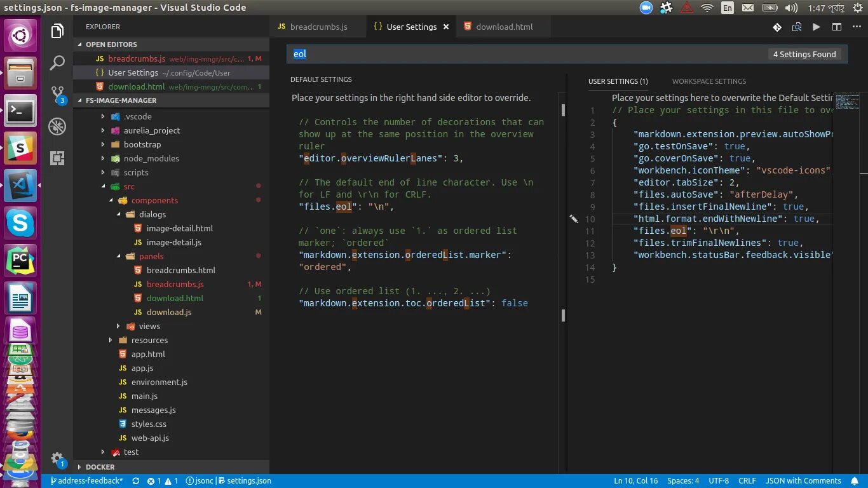Open the Debug view in activity bar
The image size is (868, 488).
click(57, 126)
